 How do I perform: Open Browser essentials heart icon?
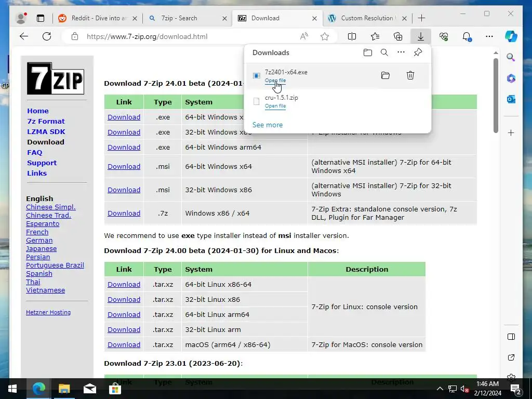(444, 36)
